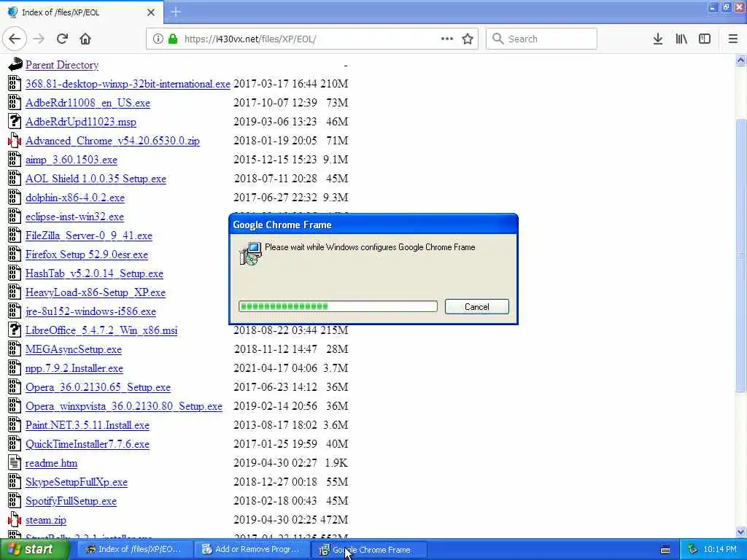Close the Index of /files/XP/EOL tab
This screenshot has width=747, height=560.
coord(150,12)
